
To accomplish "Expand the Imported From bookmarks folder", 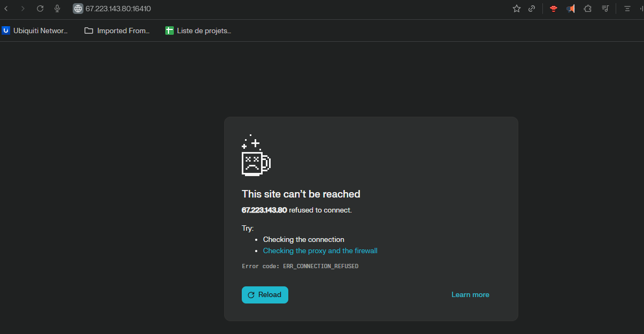I will (117, 31).
